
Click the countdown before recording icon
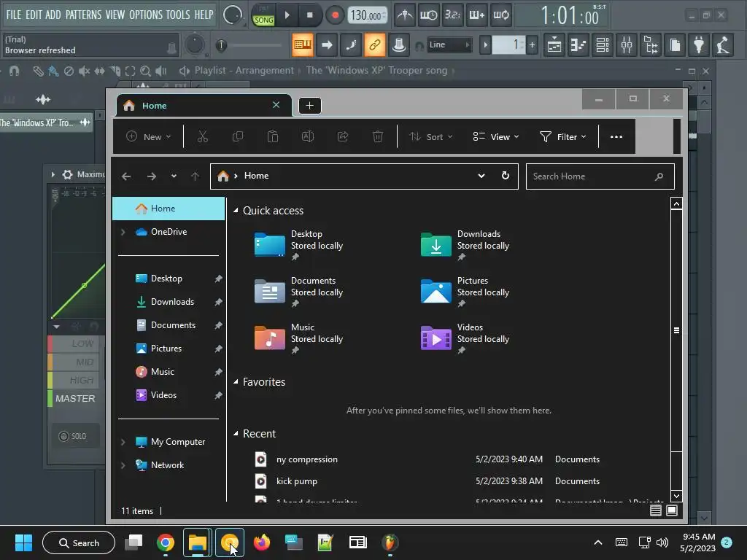tap(452, 15)
